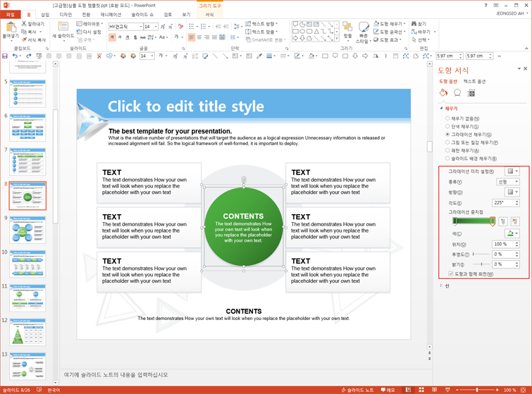Click the Paste (붙여넣기) clipboard icon
This screenshot has width=532, height=394.
click(x=11, y=27)
